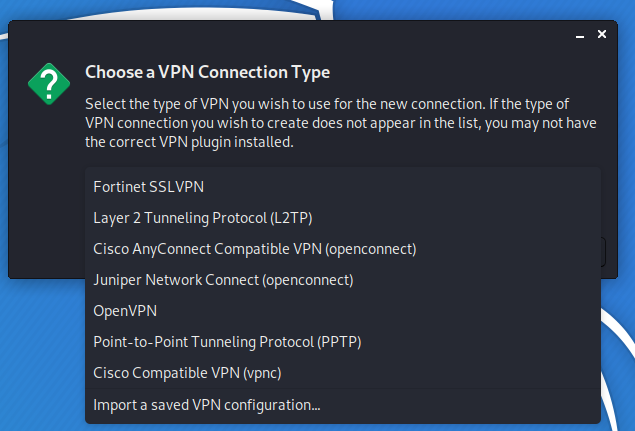Select Fortinet SSLVPN from the list

tap(343, 187)
